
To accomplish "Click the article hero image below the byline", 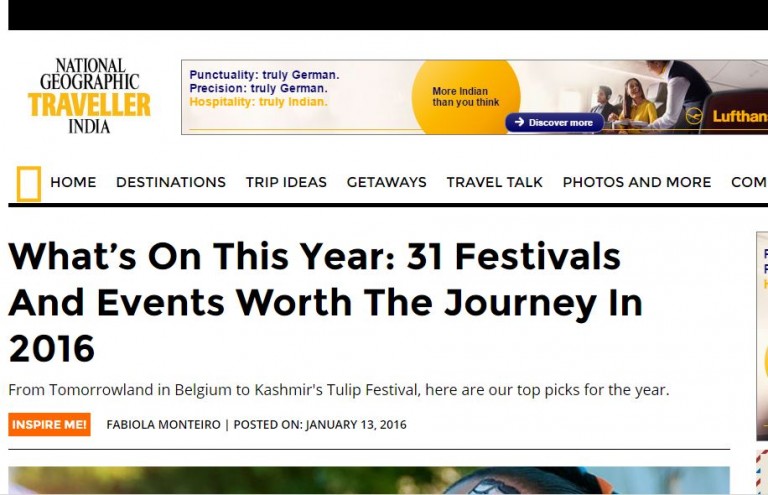I will [x=369, y=480].
